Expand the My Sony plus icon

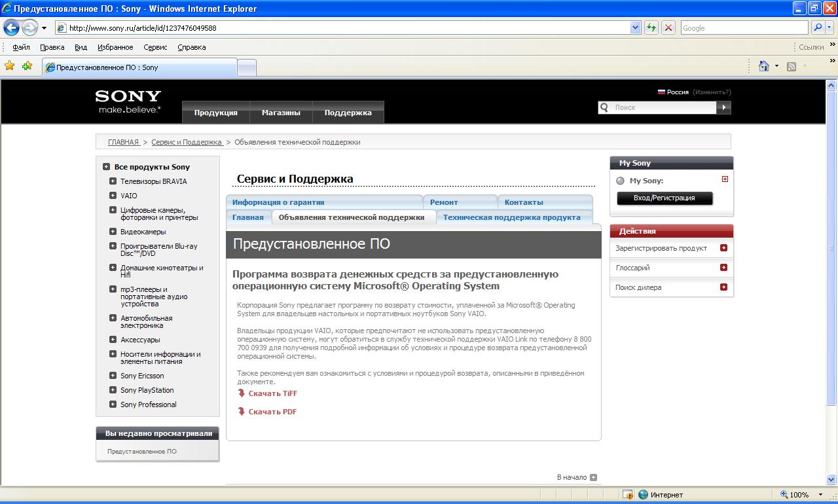725,179
